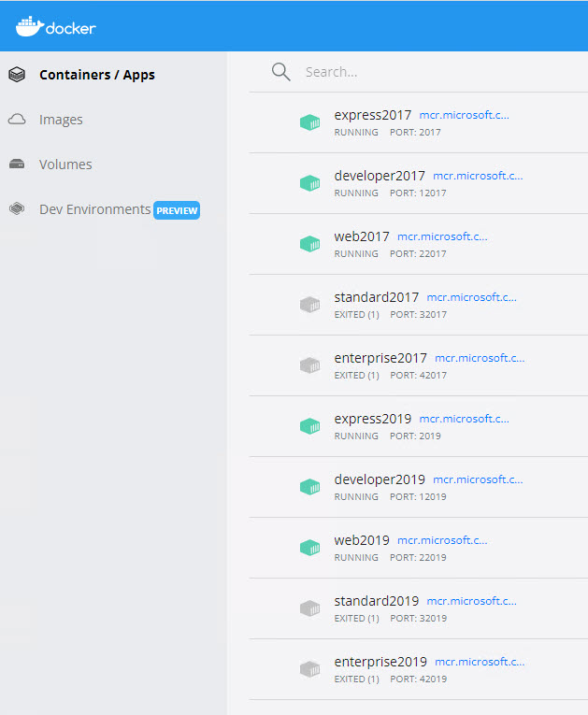Click the Volumes drive icon
The height and width of the screenshot is (715, 588).
17,164
